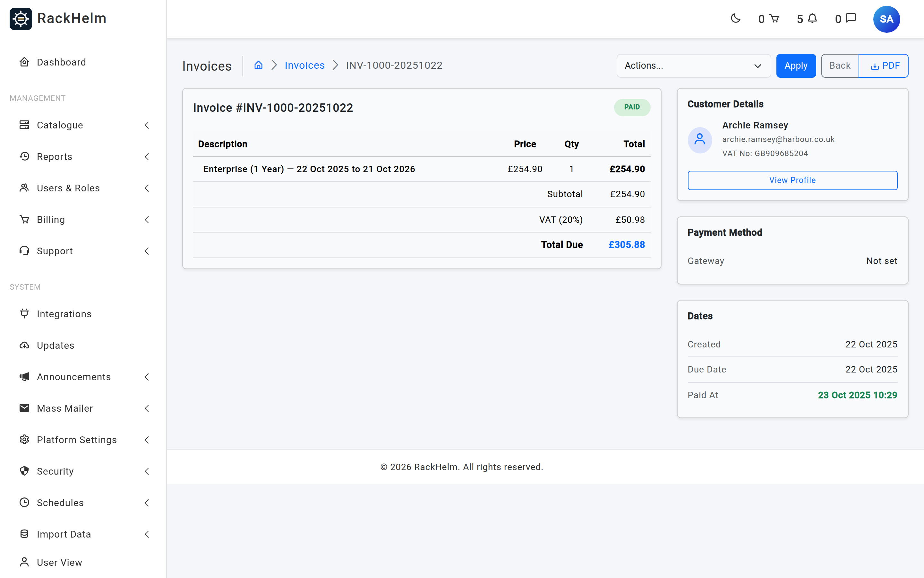Expand the Security menu chevron
This screenshot has width=924, height=578.
point(147,471)
